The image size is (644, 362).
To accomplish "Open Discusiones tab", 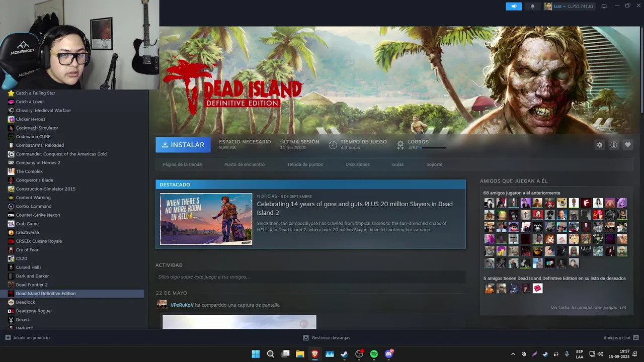I will pos(358,164).
